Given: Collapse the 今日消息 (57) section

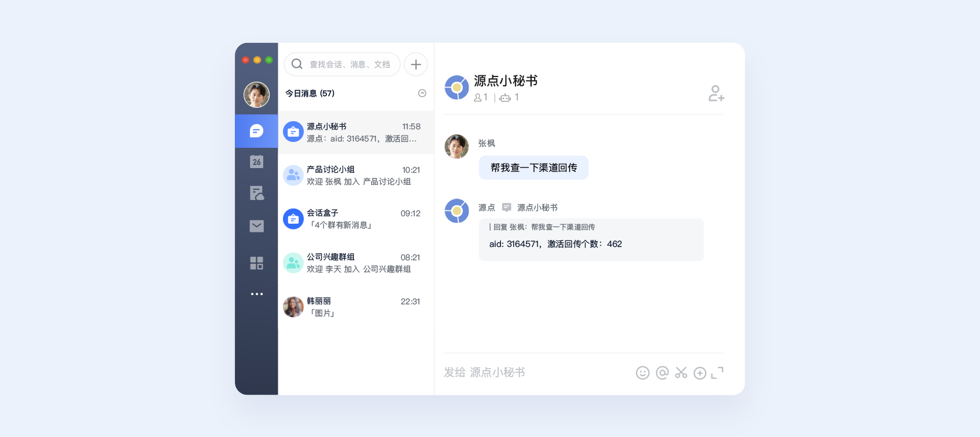Looking at the screenshot, I should [422, 93].
